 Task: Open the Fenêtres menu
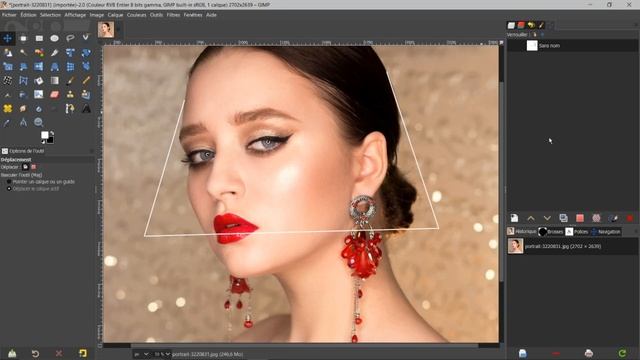coord(193,15)
